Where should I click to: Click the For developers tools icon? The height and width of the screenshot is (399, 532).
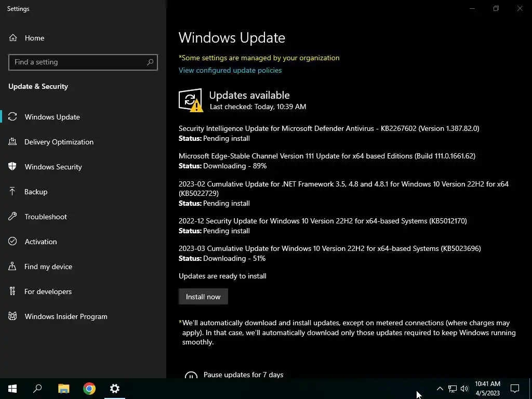pos(12,291)
